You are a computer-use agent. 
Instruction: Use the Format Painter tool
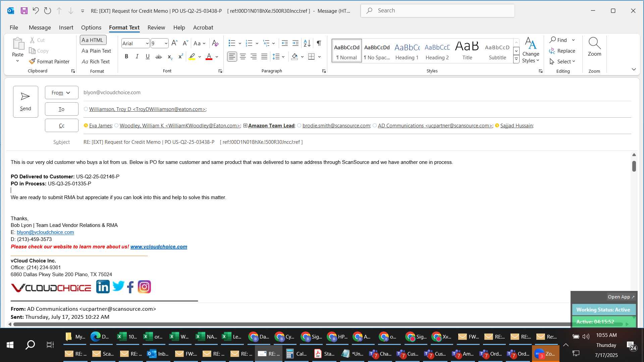tap(49, 61)
